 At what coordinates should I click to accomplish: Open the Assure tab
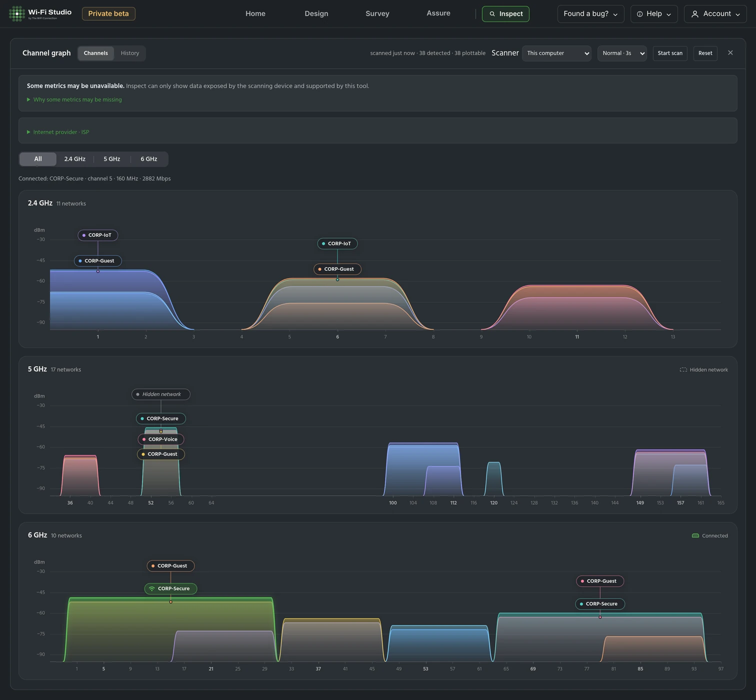tap(438, 13)
